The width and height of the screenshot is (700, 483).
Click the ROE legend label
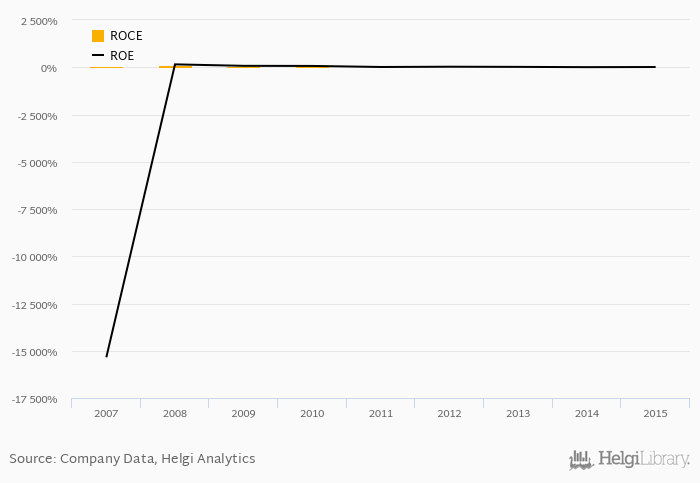coord(122,55)
